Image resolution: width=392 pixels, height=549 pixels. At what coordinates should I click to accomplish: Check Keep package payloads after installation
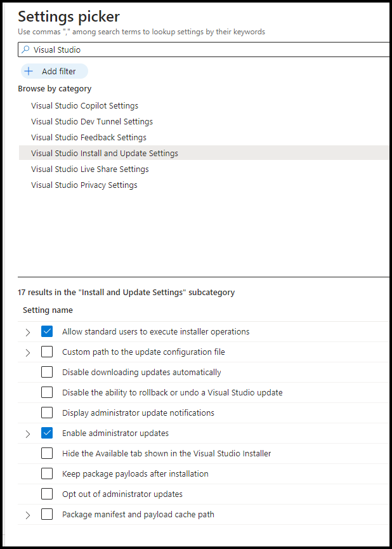point(47,473)
